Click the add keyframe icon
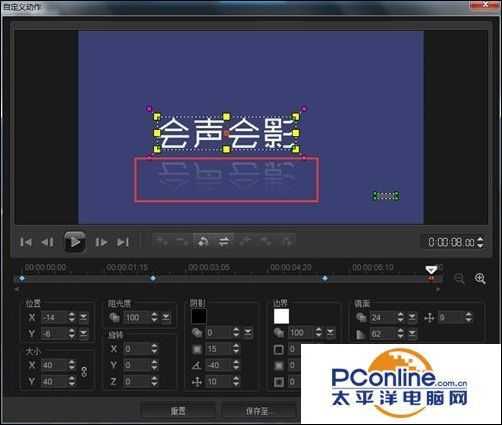 tap(162, 241)
